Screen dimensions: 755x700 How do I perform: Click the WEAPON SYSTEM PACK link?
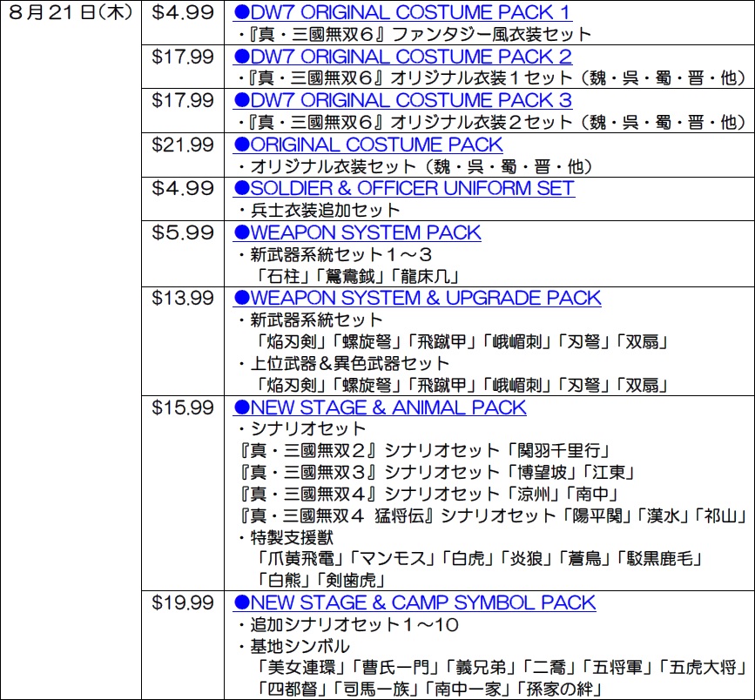[357, 233]
